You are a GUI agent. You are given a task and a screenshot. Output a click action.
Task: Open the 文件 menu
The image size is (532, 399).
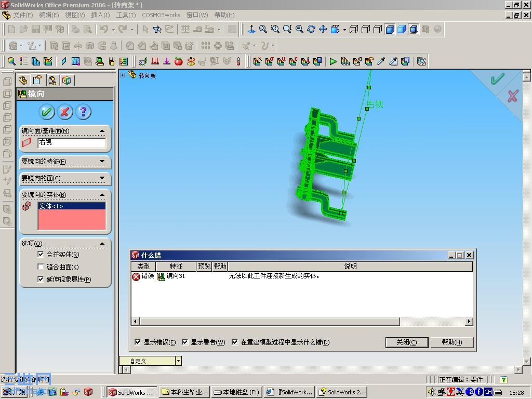[x=23, y=15]
